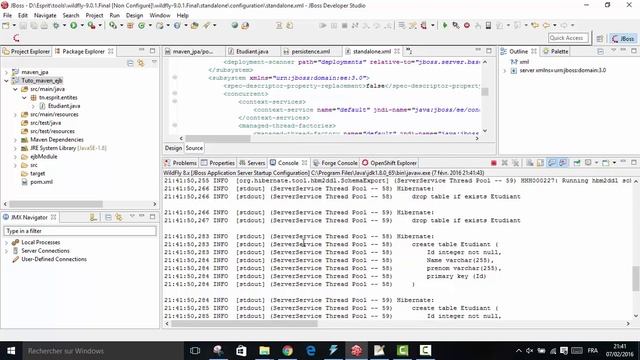Open Package Explorer view menu arrow
640x360 pixels.
tap(154, 62)
